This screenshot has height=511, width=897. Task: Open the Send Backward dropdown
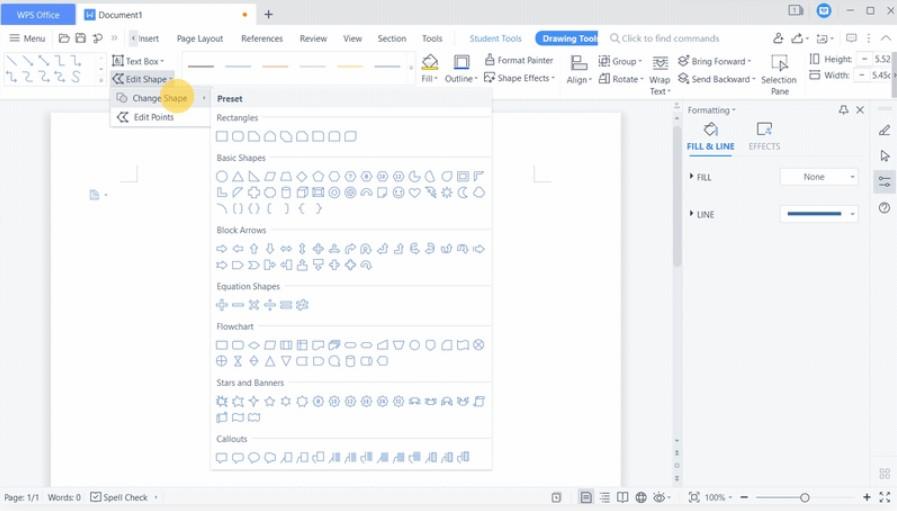pyautogui.click(x=717, y=79)
